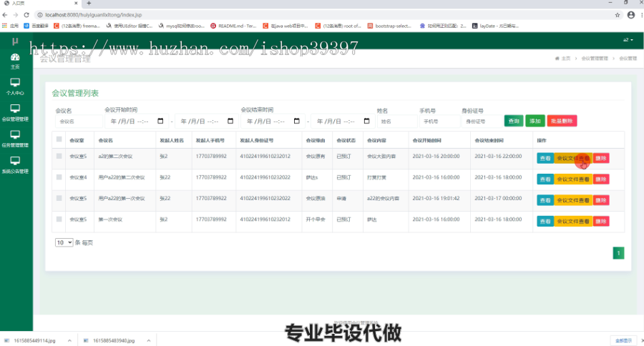Click the 主页 breadcrumb link
This screenshot has width=644, height=346.
[x=563, y=59]
